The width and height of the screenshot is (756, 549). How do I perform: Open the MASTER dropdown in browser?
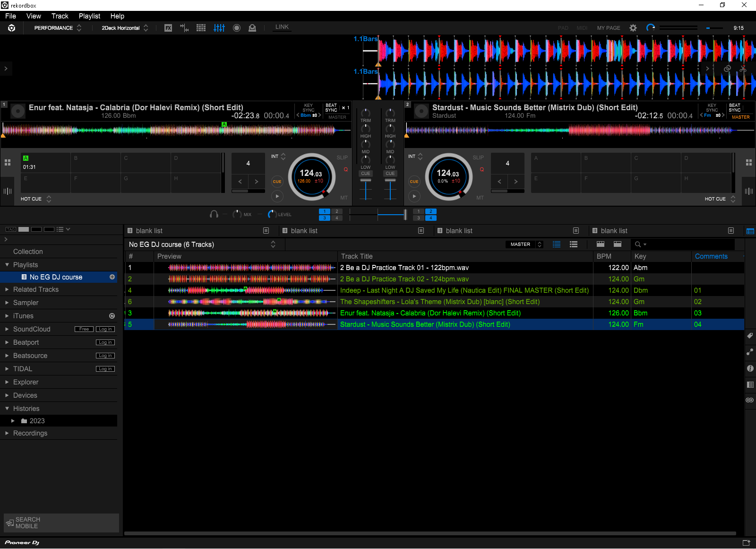tap(524, 244)
